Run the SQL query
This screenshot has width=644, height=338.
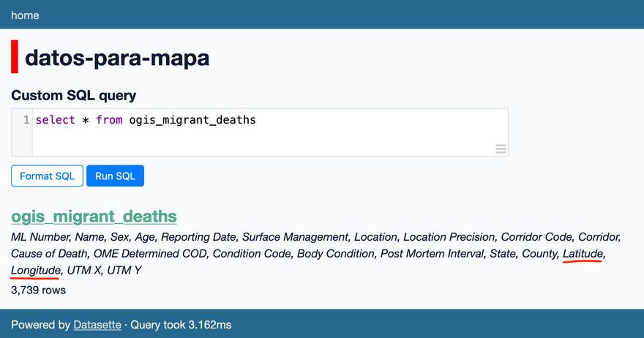click(115, 176)
